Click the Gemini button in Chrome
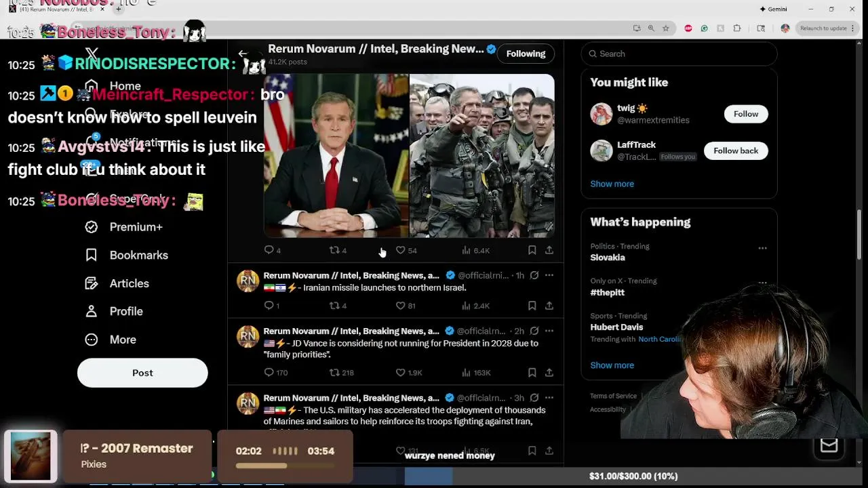868x488 pixels. coord(773,9)
